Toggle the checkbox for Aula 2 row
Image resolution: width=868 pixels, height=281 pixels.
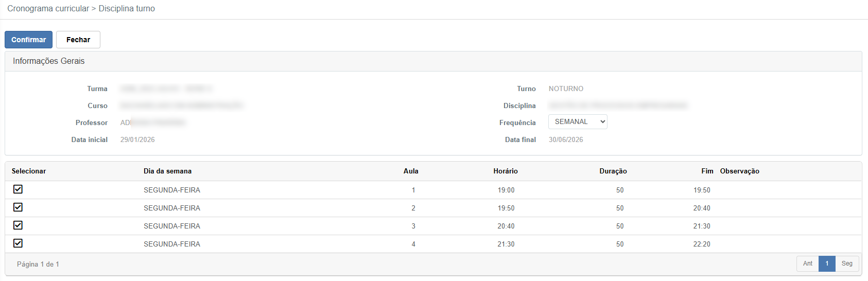18,207
